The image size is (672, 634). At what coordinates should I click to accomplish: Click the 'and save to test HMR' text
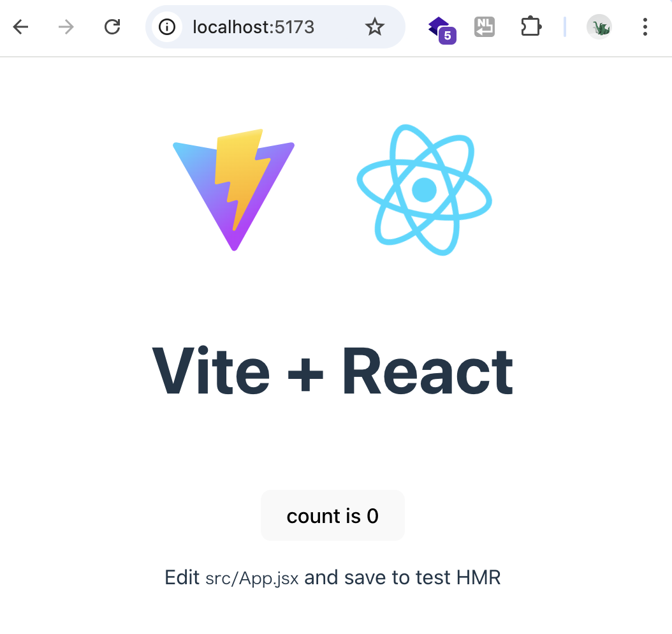coord(402,577)
